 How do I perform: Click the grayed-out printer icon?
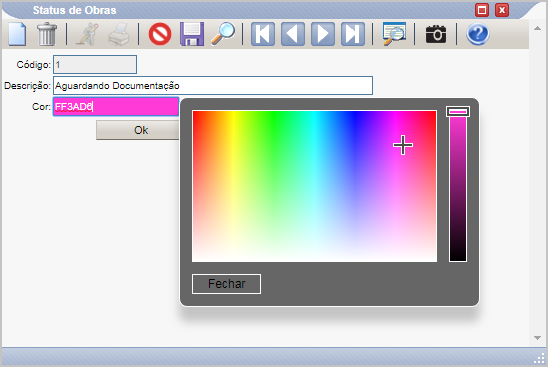(x=119, y=34)
